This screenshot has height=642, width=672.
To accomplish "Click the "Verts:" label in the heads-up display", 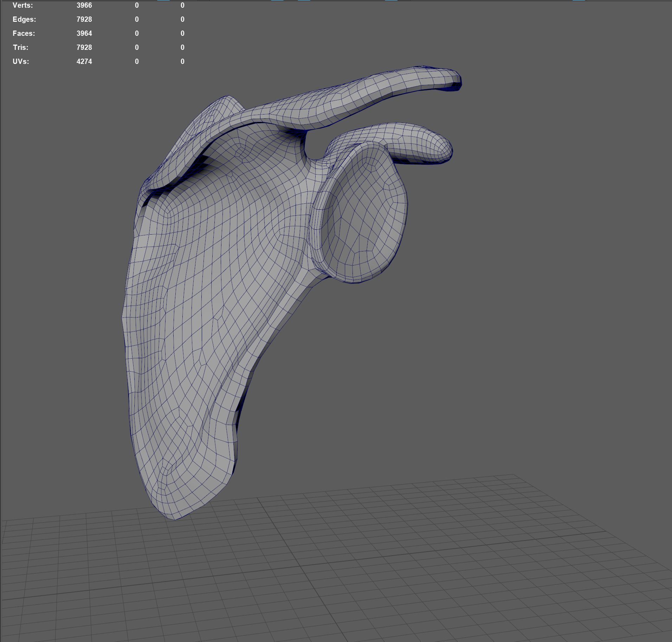I will pos(22,5).
